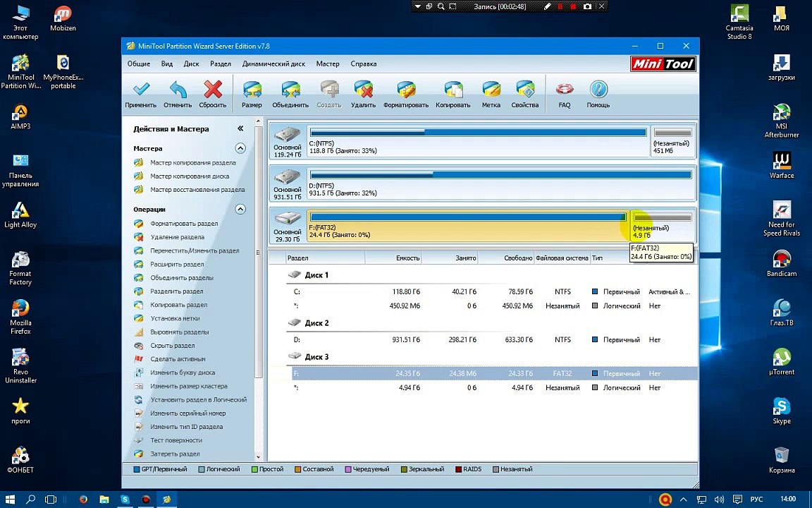Open the Раздел menu
812x508 pixels.
(221, 64)
